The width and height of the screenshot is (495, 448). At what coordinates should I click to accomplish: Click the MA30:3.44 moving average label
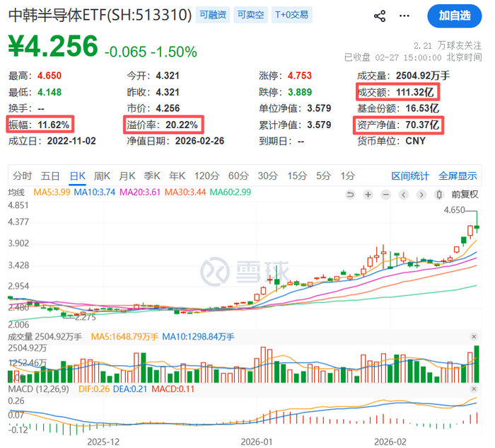(185, 192)
